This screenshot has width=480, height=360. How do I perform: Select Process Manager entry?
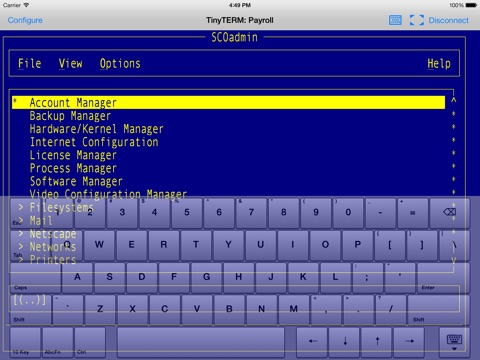point(73,168)
